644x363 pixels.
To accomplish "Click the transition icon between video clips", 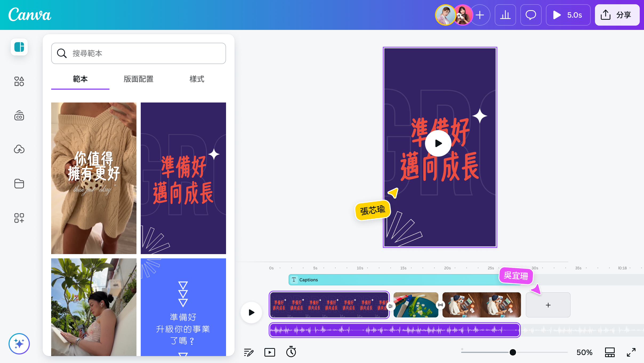I will click(x=440, y=305).
